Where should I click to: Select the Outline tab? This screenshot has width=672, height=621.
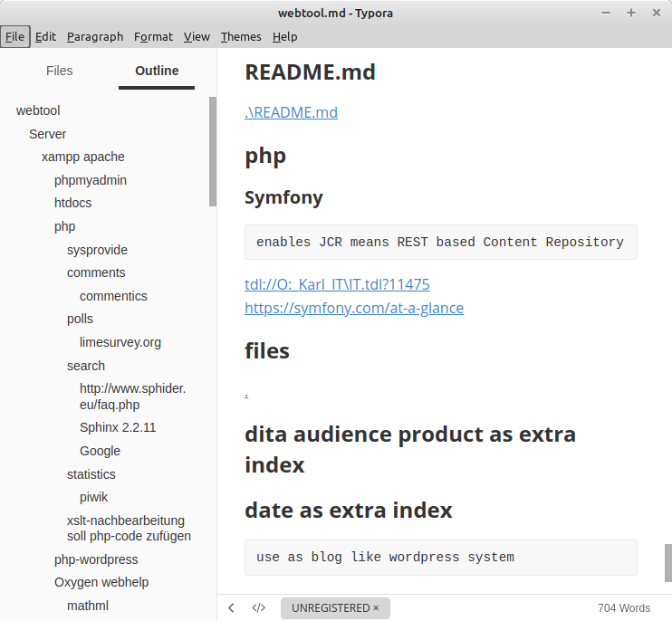157,71
